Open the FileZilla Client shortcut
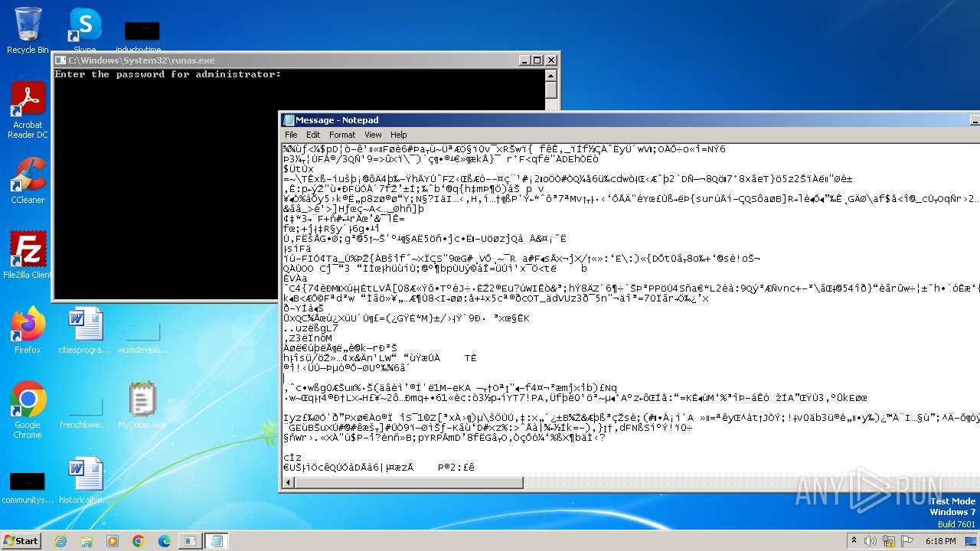The height and width of the screenshot is (551, 980). click(x=28, y=255)
